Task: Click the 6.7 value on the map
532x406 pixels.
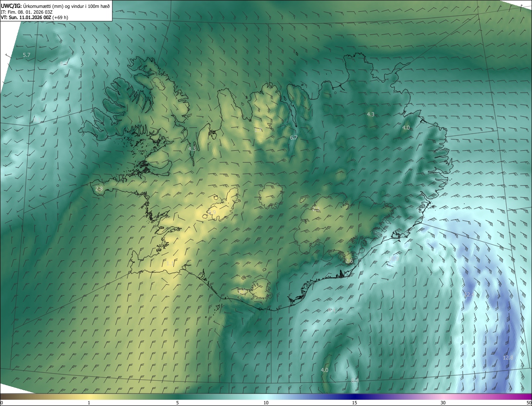Action: coord(293,137)
